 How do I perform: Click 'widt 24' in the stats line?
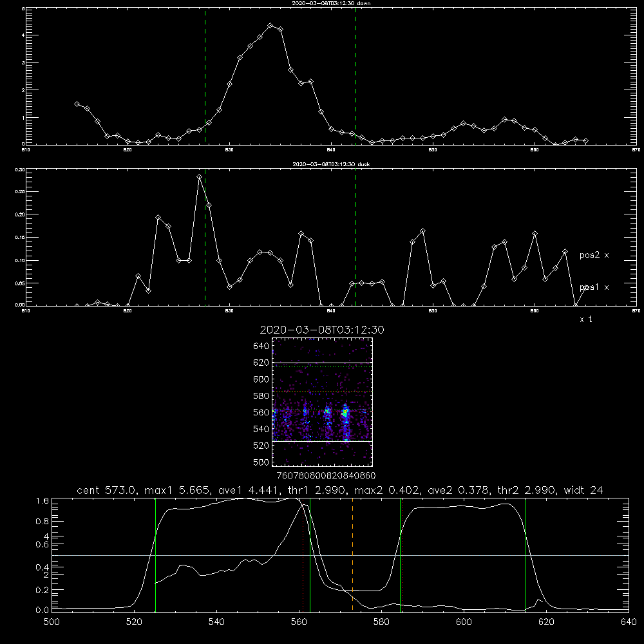pos(583,490)
